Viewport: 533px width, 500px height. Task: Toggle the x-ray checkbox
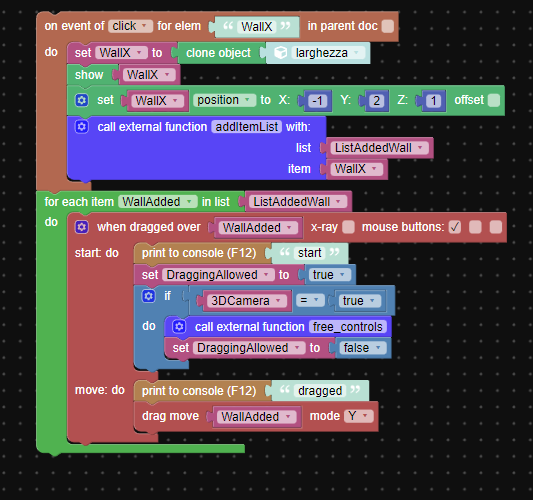[348, 227]
